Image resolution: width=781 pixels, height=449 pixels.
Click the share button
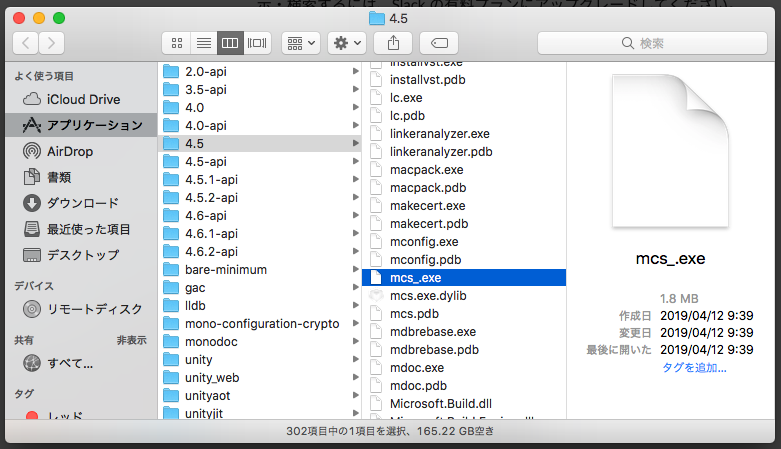(393, 43)
